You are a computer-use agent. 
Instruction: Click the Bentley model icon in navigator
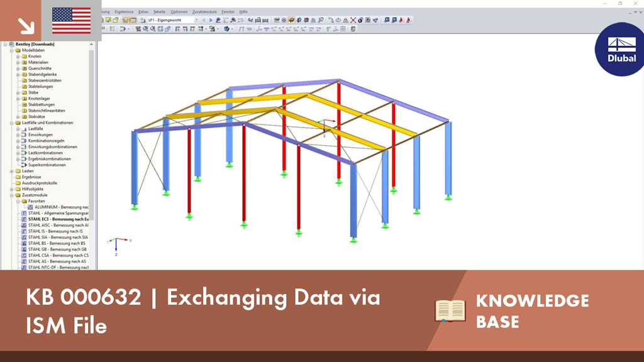coord(11,45)
